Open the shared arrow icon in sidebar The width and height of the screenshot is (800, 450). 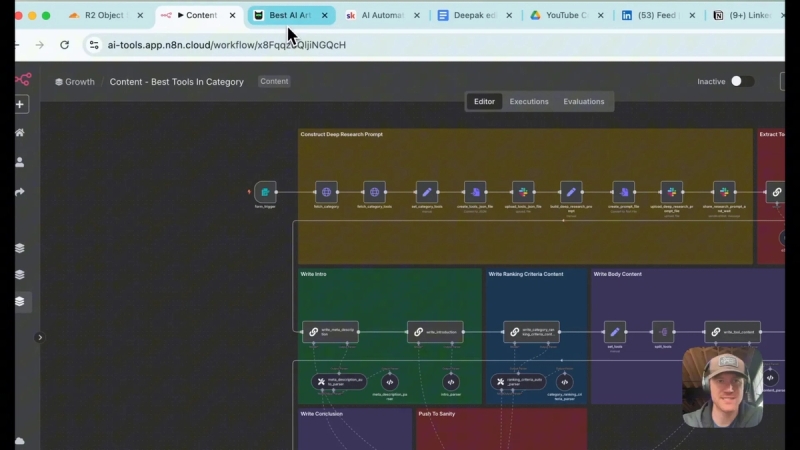click(20, 192)
